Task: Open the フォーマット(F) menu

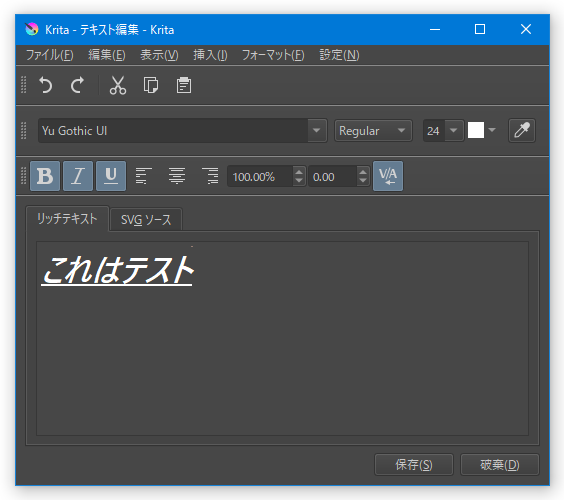Action: coord(273,55)
